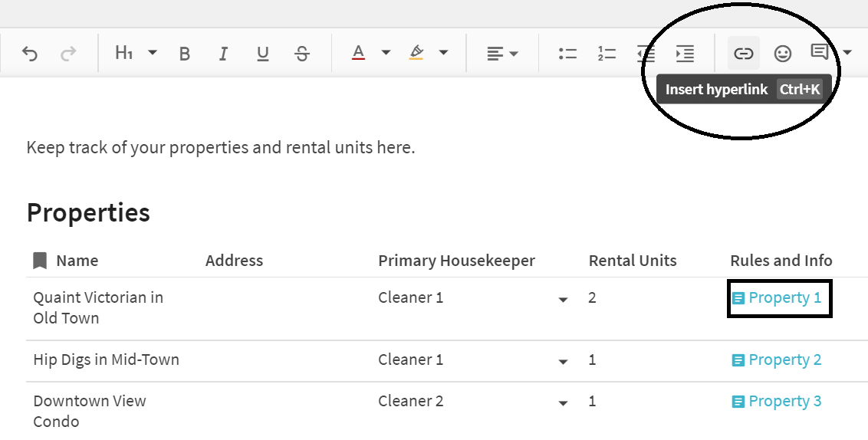Image resolution: width=868 pixels, height=440 pixels.
Task: Toggle underline formatting
Action: tap(262, 54)
